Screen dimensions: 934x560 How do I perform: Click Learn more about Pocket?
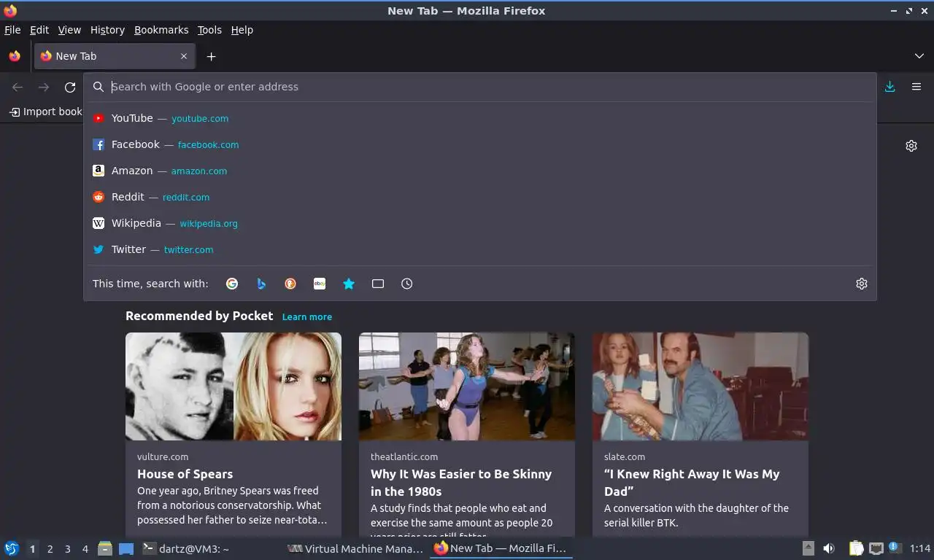click(x=307, y=317)
